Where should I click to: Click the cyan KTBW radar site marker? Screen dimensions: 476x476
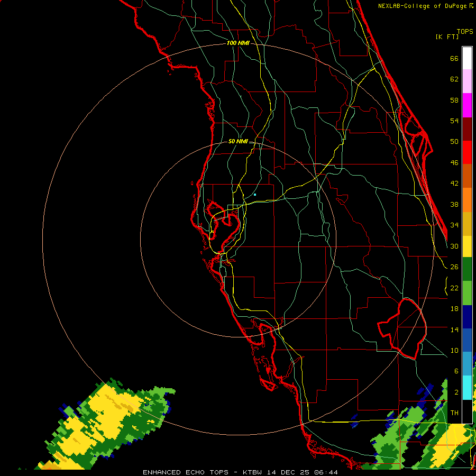(255, 195)
